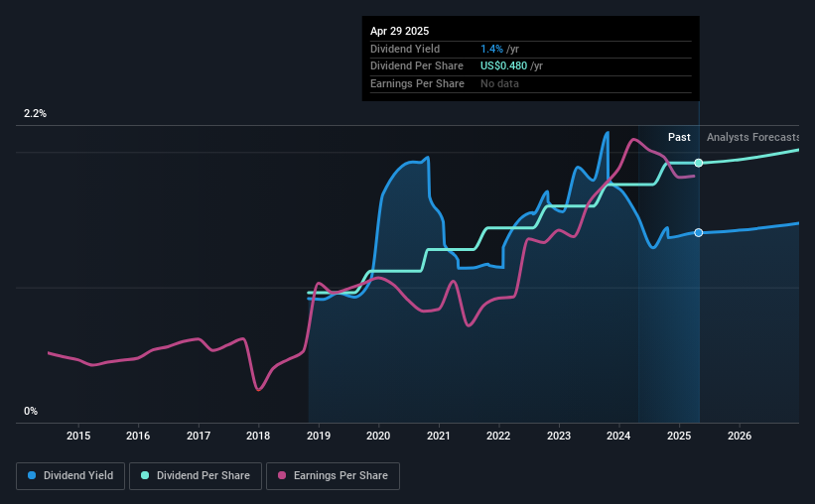This screenshot has height=504, width=815.
Task: Click the 2015 x-axis label
Action: (78, 436)
